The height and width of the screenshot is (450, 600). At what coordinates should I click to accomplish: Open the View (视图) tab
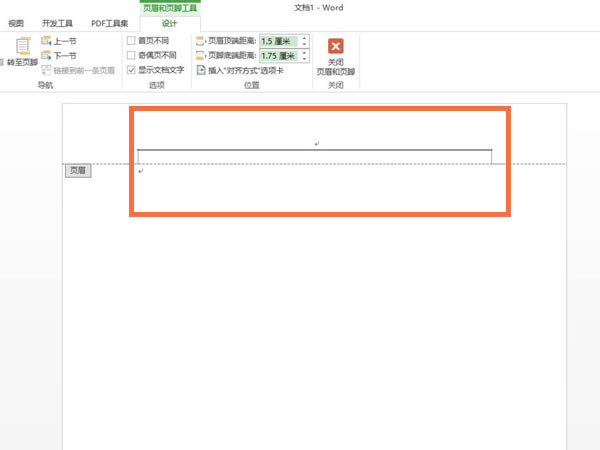(x=16, y=23)
